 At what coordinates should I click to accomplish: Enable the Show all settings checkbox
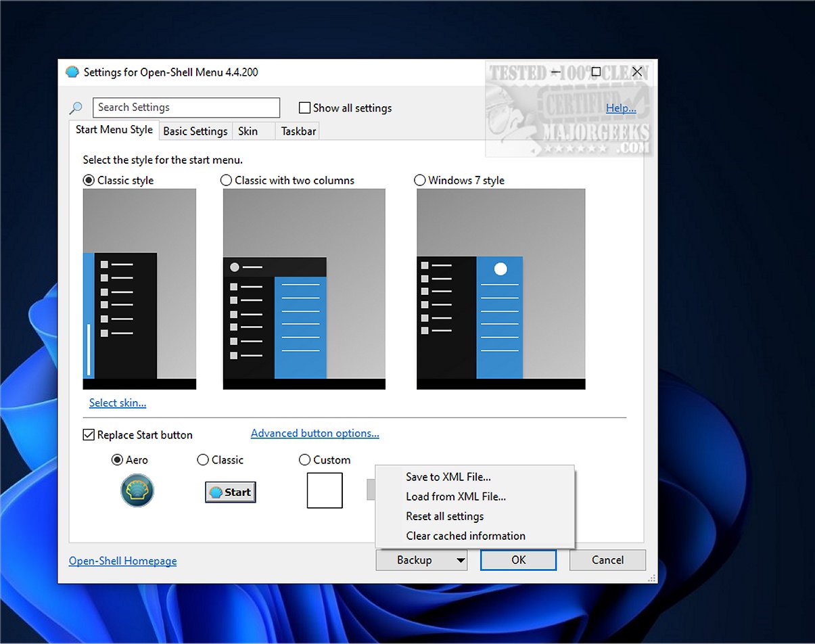[304, 108]
